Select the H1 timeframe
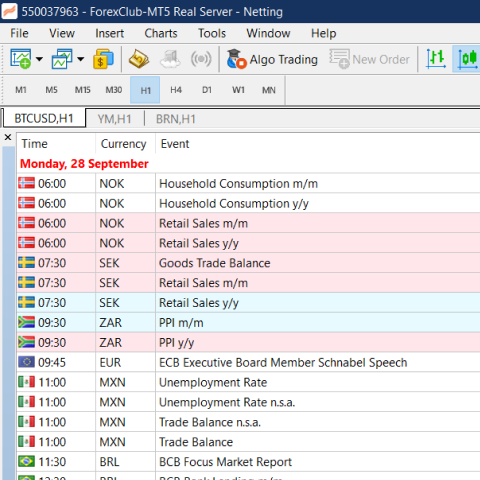The image size is (480, 480). (x=145, y=90)
